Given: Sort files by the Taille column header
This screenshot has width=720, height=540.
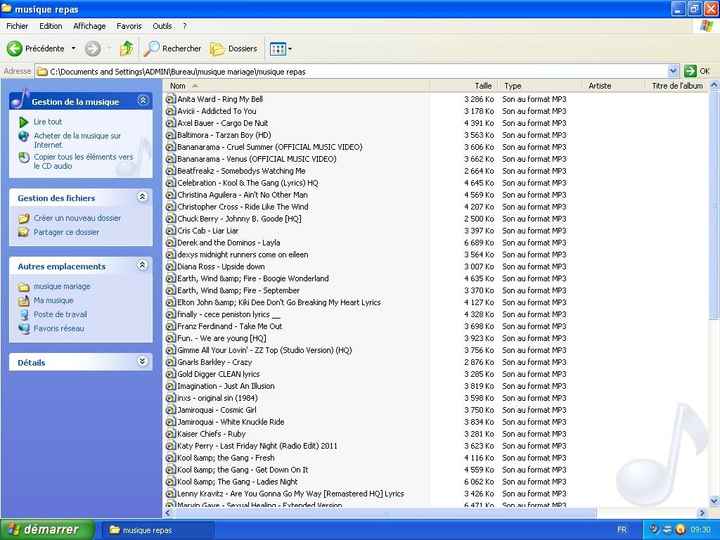Looking at the screenshot, I should tap(483, 86).
